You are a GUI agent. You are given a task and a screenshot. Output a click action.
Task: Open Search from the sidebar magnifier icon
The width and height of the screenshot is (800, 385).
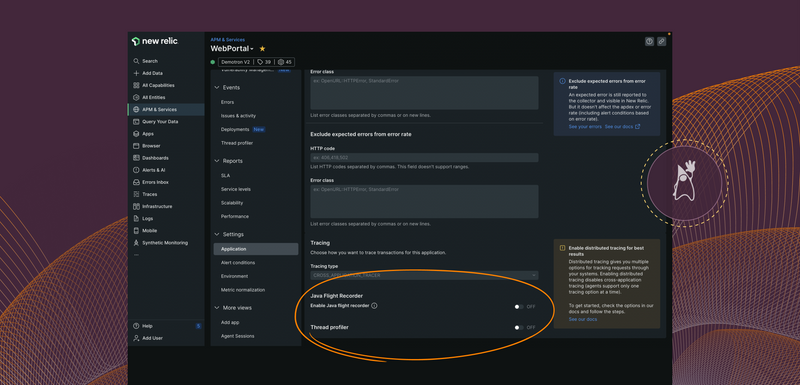(136, 61)
